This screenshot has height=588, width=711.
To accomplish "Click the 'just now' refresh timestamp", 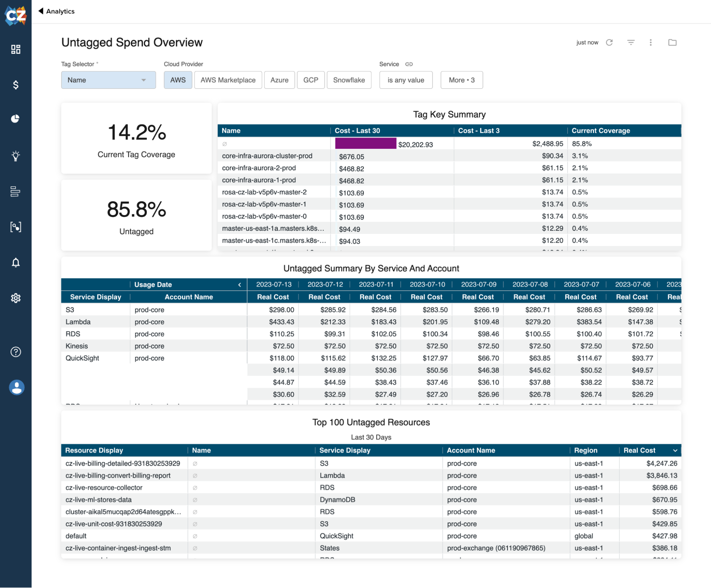I will [587, 42].
